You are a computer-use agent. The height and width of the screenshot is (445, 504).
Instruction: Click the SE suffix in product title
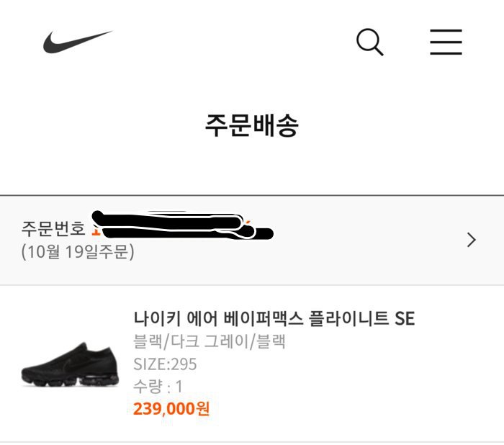click(x=405, y=318)
